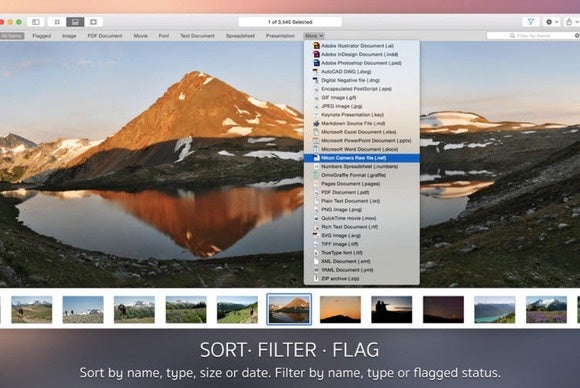Choose AutoCAD DWG (.dwg) entry
Screen dimensions: 580x388
click(362, 72)
